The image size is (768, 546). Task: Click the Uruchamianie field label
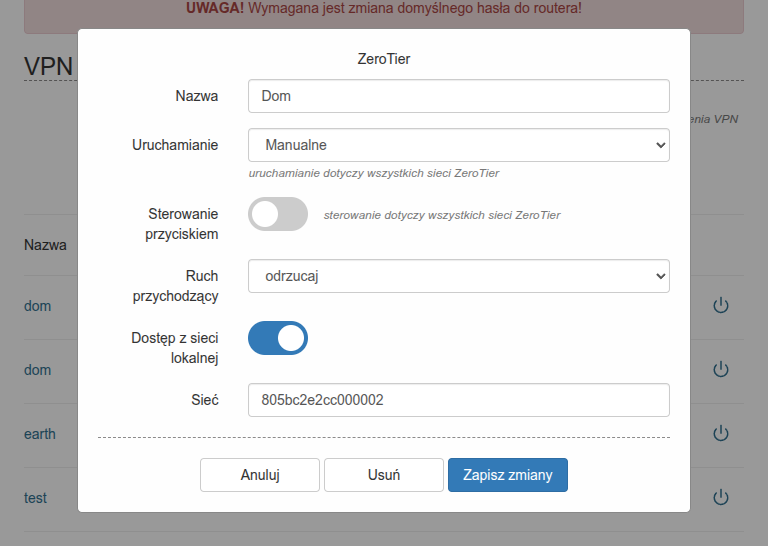click(175, 145)
